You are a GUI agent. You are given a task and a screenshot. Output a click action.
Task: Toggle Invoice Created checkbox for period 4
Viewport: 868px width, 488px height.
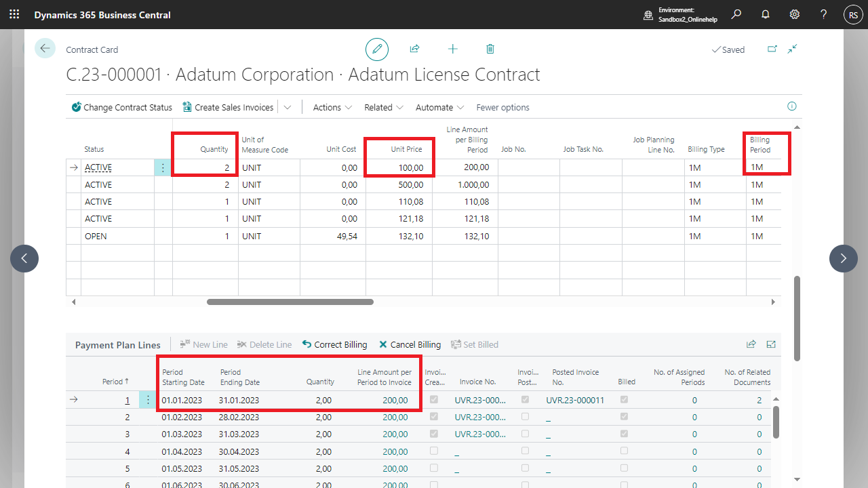tap(434, 451)
